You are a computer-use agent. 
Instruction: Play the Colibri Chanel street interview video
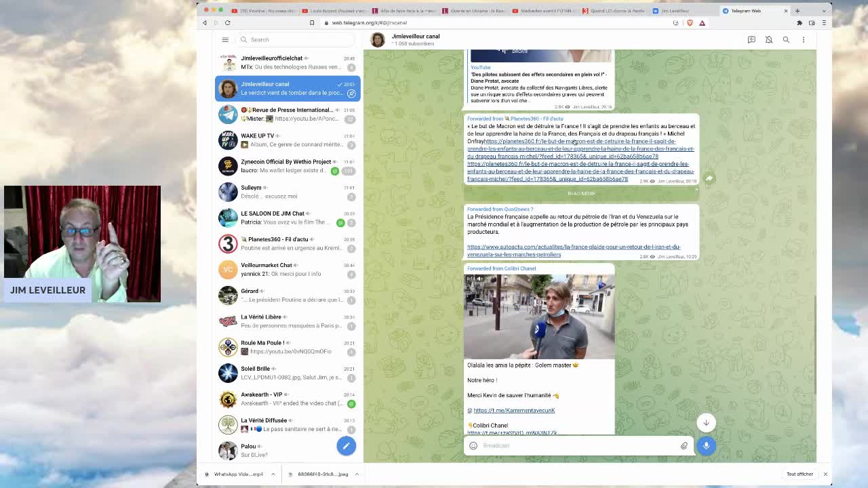point(539,316)
